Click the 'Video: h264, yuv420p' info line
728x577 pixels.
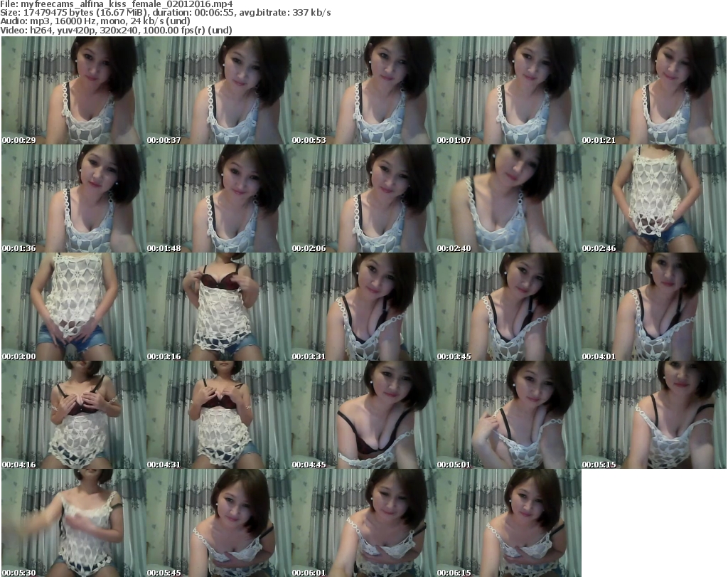(116, 30)
